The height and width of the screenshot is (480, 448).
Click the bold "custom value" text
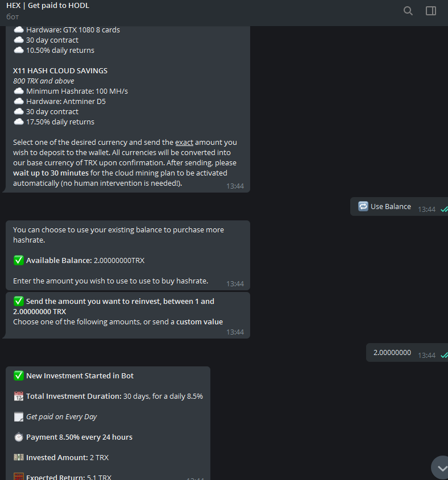pyautogui.click(x=199, y=322)
